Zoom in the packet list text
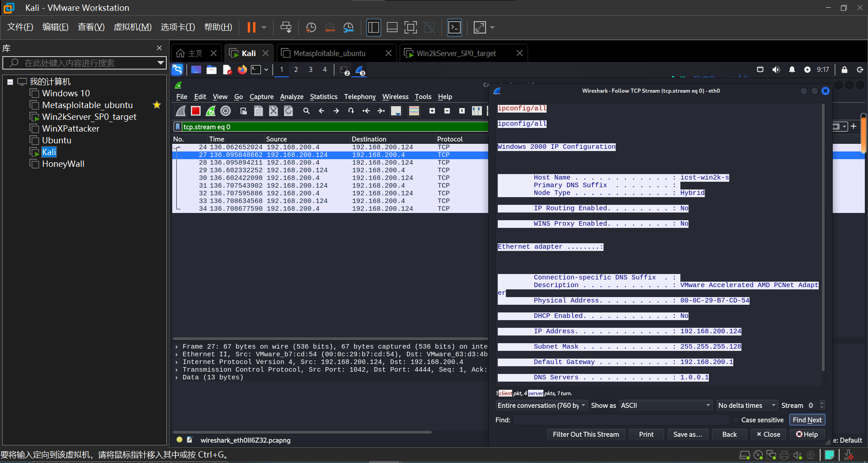 (432, 111)
